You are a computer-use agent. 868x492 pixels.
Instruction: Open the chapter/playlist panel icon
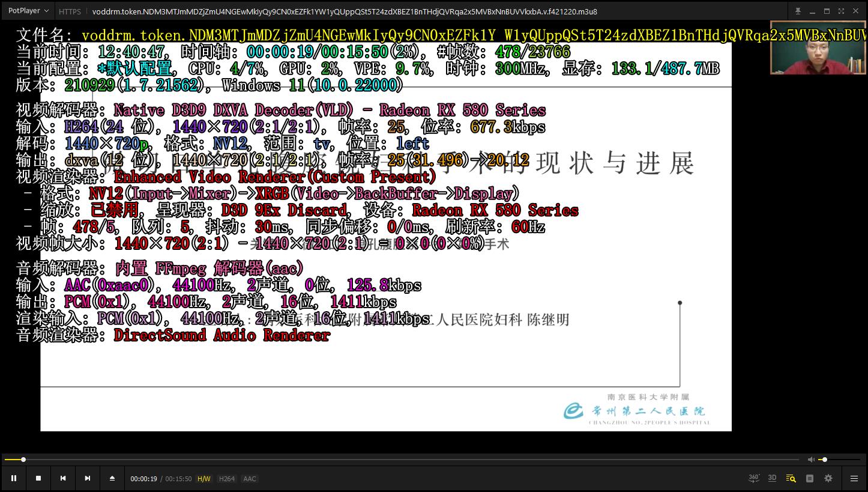(x=810, y=478)
